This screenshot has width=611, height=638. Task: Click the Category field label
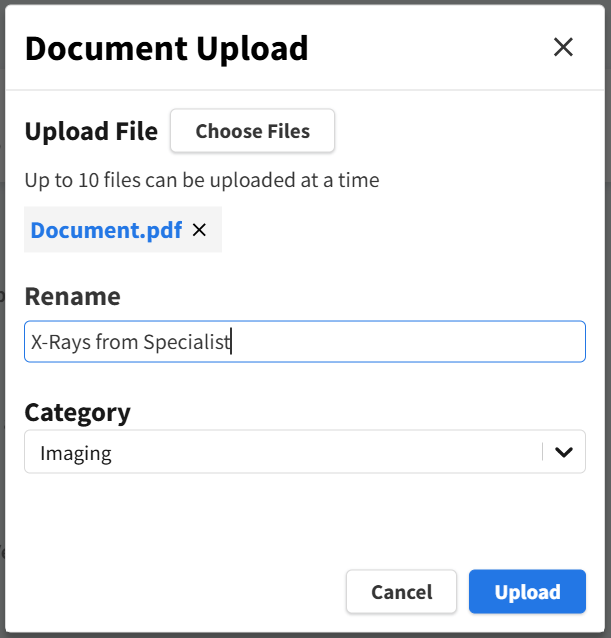pyautogui.click(x=77, y=412)
